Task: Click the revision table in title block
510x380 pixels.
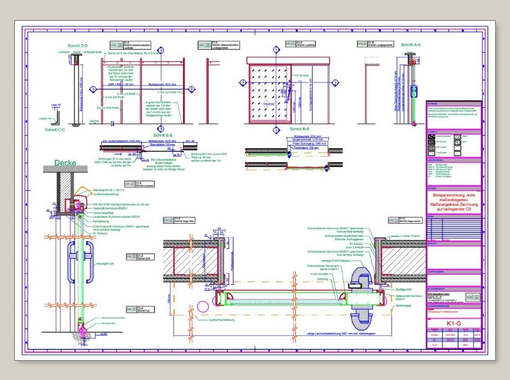Action: (454, 229)
